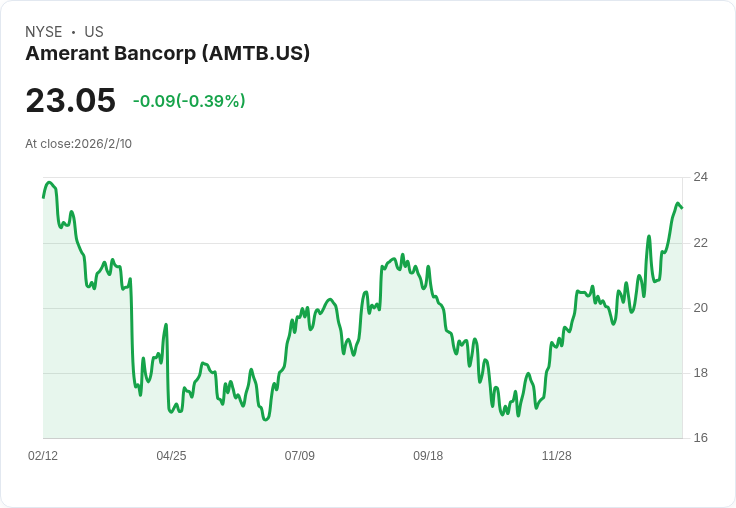Click the final endpoint of the price line
Image resolution: width=736 pixels, height=508 pixels.
682,208
